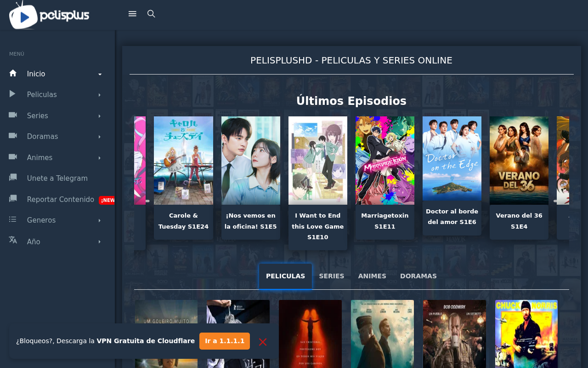The height and width of the screenshot is (368, 588).
Task: Click the Marriagetoxin poster
Action: tap(385, 161)
